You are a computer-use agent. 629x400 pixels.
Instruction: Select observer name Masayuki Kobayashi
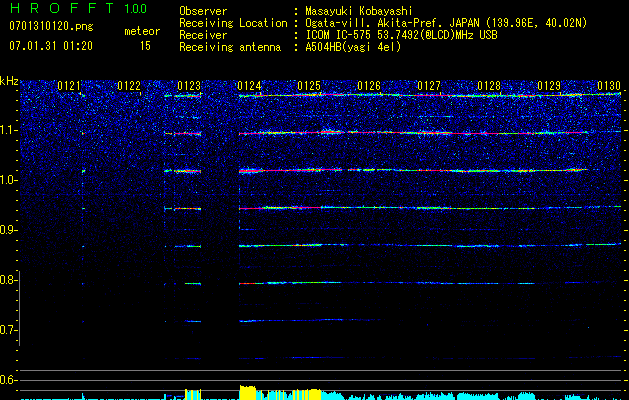point(359,11)
